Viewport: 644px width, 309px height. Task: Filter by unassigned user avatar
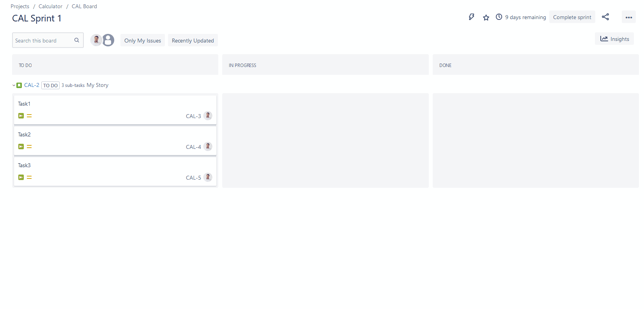[x=108, y=40]
